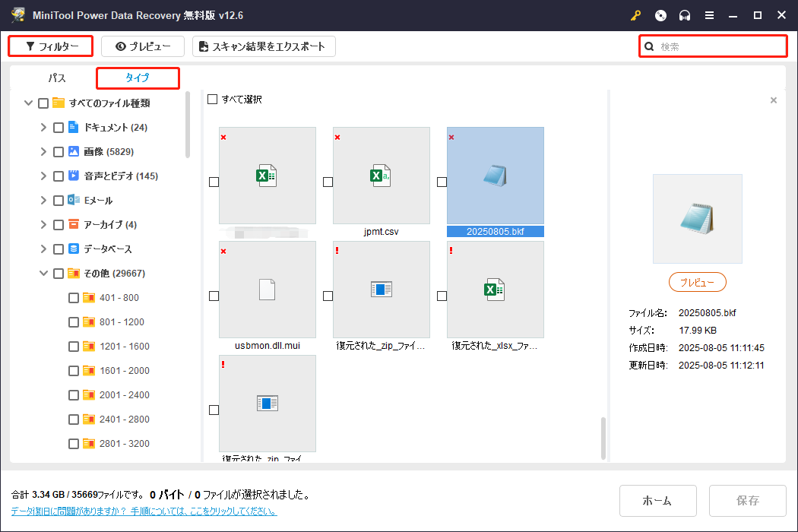This screenshot has height=532, width=798.
Task: Select the usbmon.dll.mui file thumbnail
Action: pyautogui.click(x=268, y=290)
